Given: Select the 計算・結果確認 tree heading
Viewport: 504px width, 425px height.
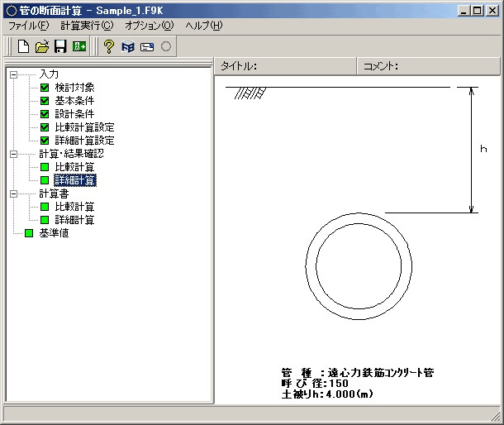Looking at the screenshot, I should tap(71, 154).
